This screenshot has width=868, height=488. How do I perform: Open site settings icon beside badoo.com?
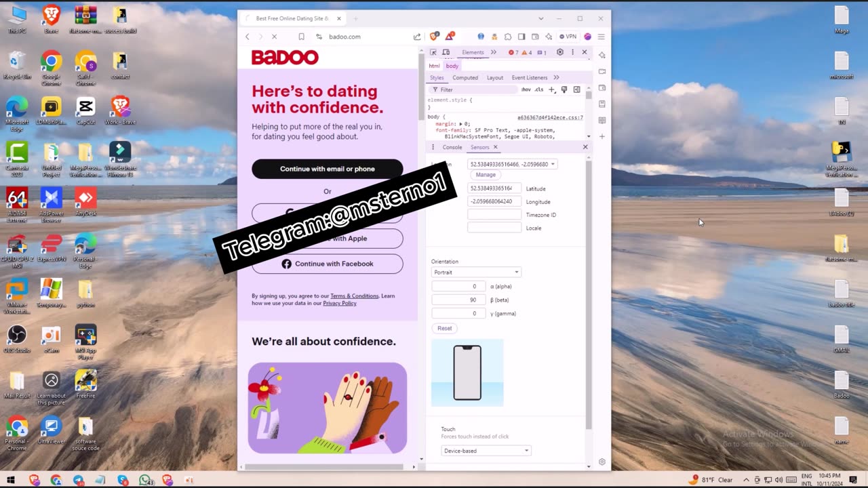[319, 37]
